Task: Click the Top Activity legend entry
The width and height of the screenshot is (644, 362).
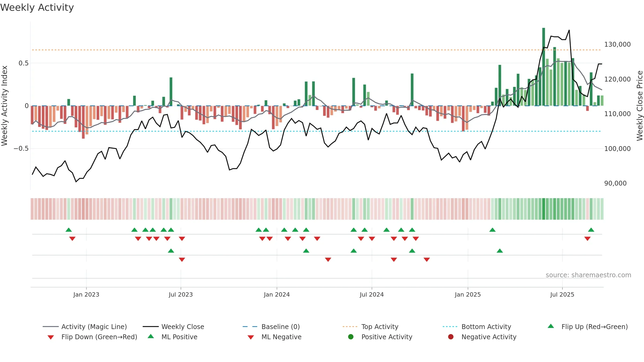Action: (370, 327)
